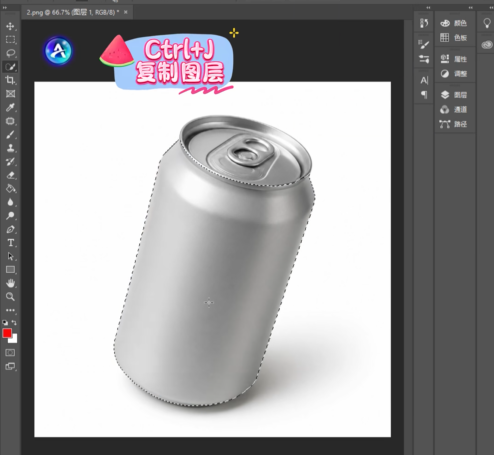This screenshot has width=494, height=455.
Task: Select the Zoom magnifier tool
Action: (x=10, y=297)
